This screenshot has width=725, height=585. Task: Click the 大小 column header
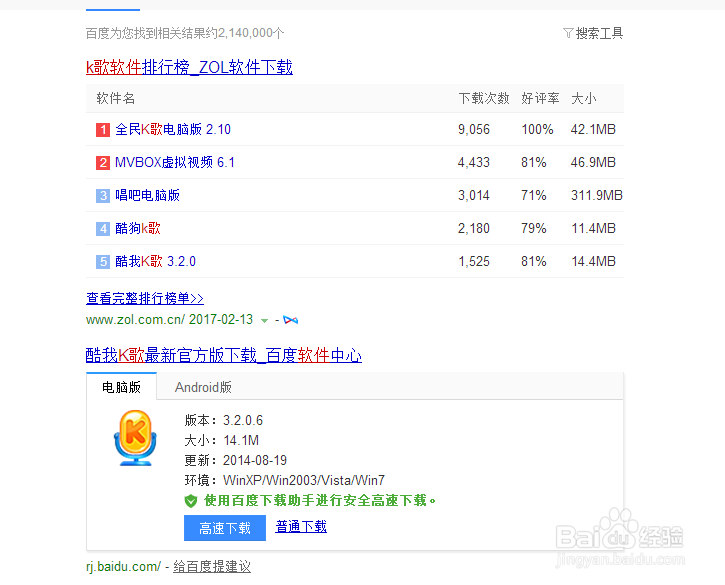tap(584, 99)
